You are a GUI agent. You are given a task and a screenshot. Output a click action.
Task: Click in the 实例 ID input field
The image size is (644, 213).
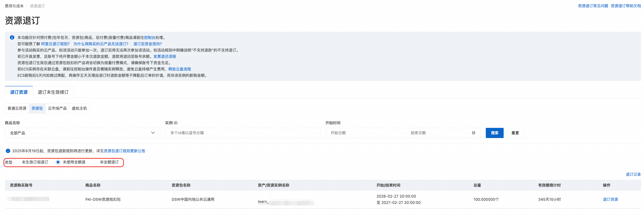pos(243,133)
